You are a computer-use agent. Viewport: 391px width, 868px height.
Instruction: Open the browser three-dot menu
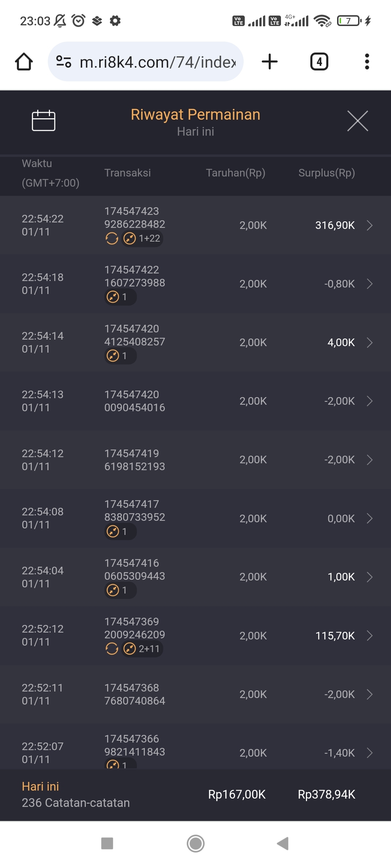pyautogui.click(x=367, y=61)
